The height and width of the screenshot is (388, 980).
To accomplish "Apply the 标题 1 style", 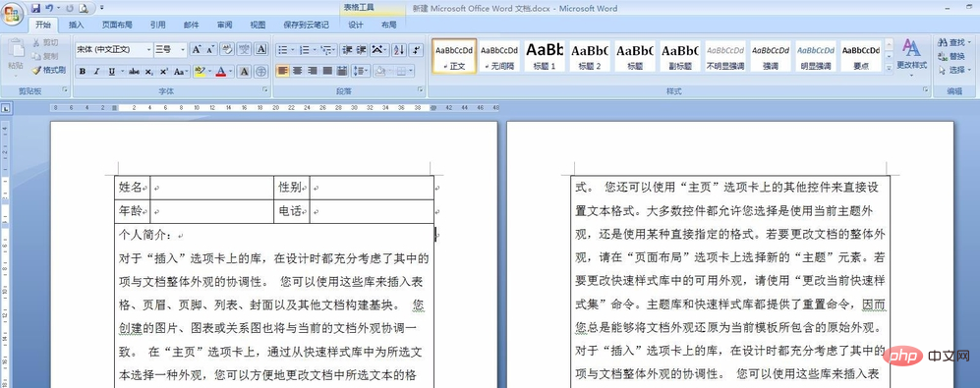I will point(545,56).
